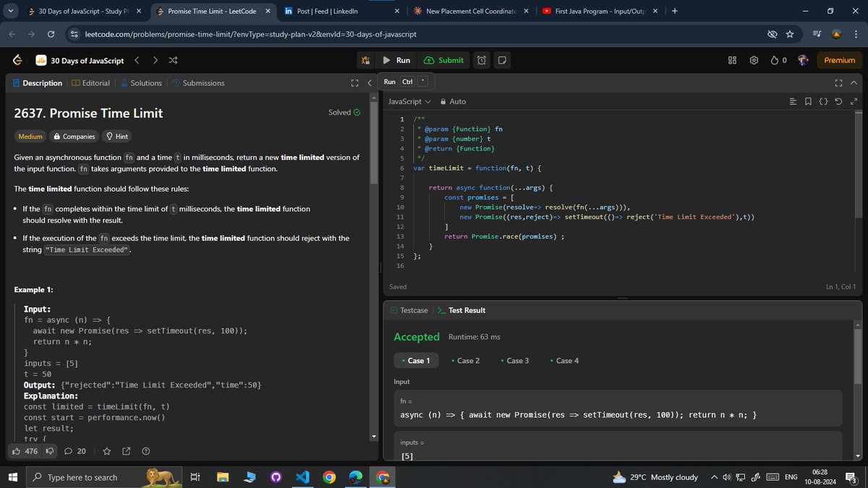Collapse the code editor with the chevron
Screen dimensions: 868x488
[854, 82]
